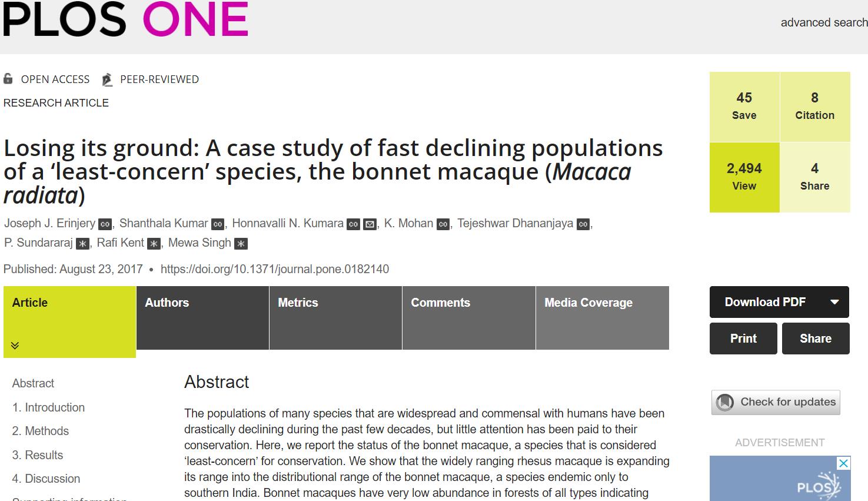Jump to the 2. Methods section
The width and height of the screenshot is (868, 501).
coord(41,431)
